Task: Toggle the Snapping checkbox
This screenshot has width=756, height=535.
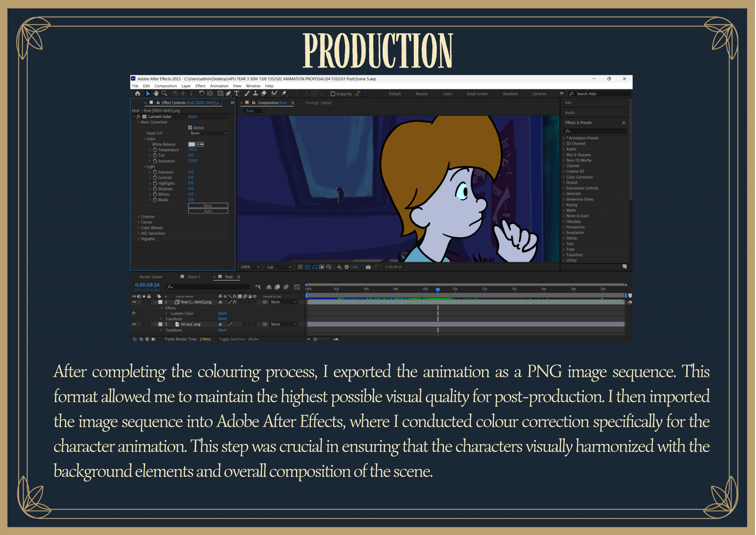Action: 333,94
